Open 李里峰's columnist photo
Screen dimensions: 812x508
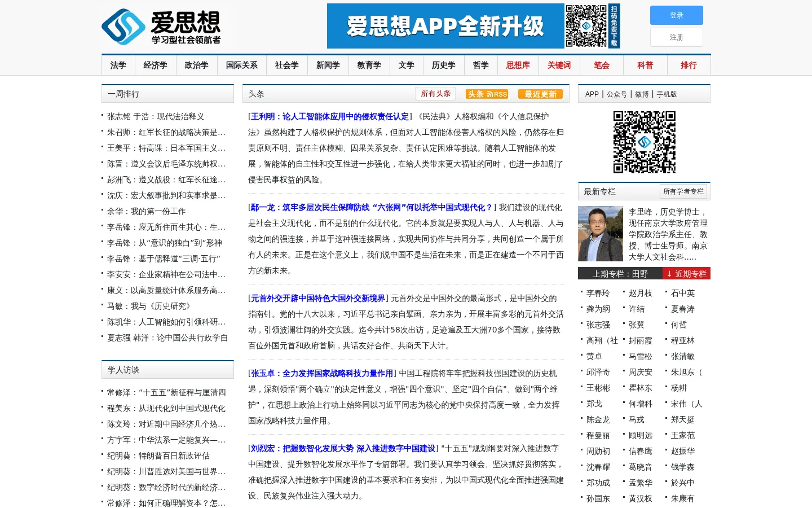[601, 234]
